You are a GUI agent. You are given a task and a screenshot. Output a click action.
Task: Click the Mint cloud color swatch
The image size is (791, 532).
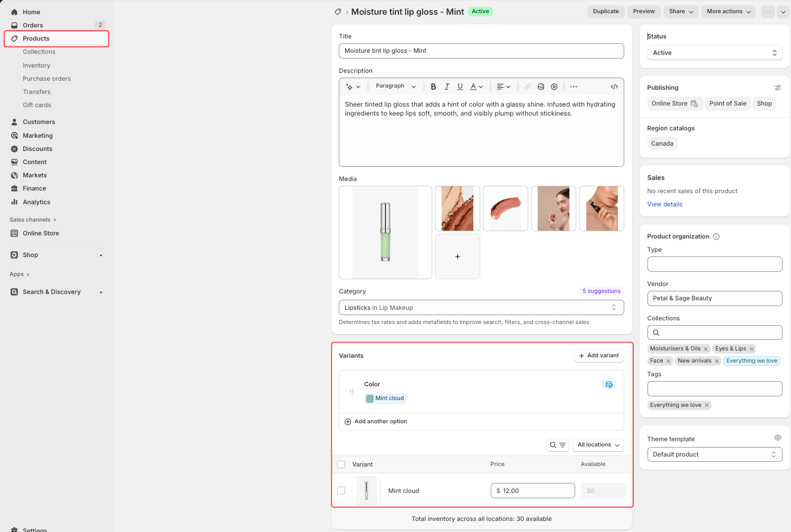tap(370, 398)
